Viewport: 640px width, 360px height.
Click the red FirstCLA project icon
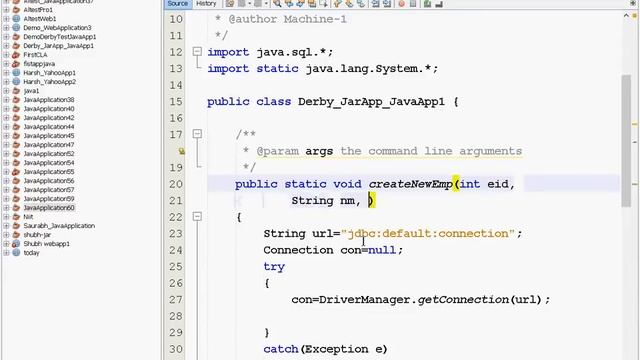pos(16,55)
